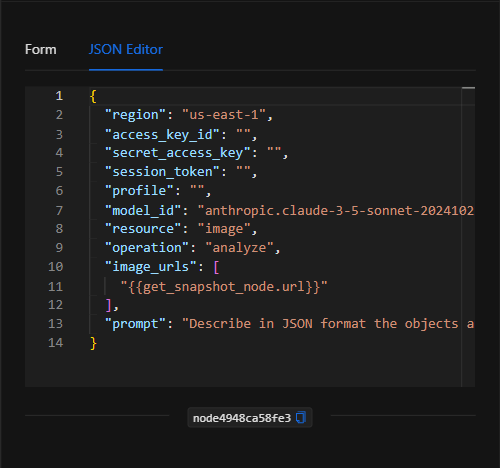Image resolution: width=500 pixels, height=468 pixels.
Task: Switch to the Form tab
Action: pyautogui.click(x=41, y=50)
